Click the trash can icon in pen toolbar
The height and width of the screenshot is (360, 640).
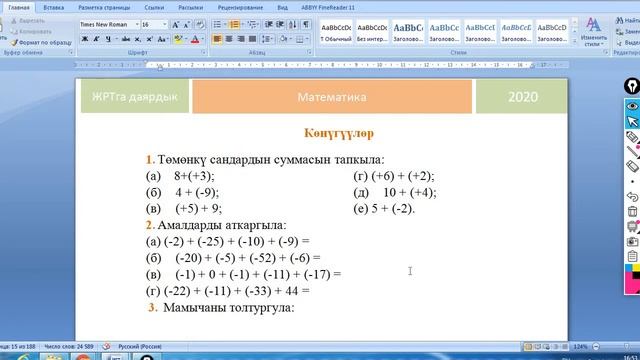[632, 211]
